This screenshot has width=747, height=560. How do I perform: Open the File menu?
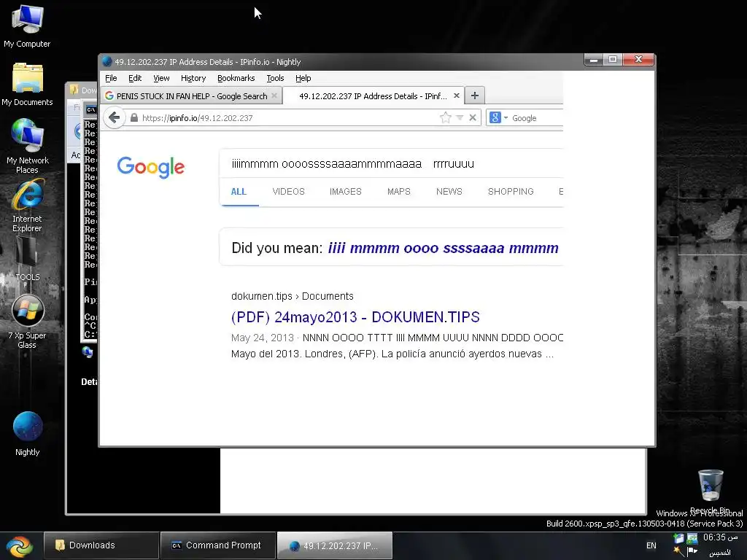point(111,78)
